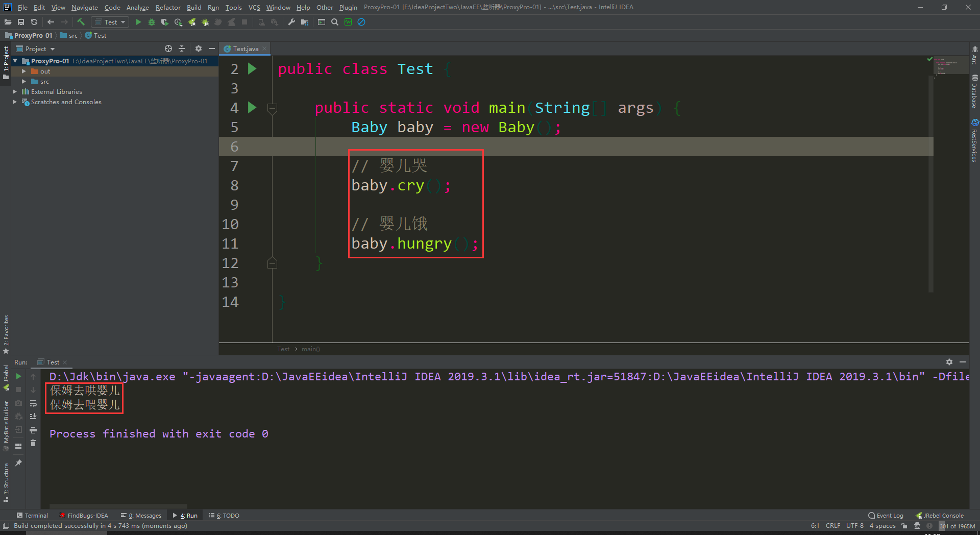Open the UTF-8 encoding selector in the status bar
Viewport: 980px width, 535px height.
tap(855, 526)
